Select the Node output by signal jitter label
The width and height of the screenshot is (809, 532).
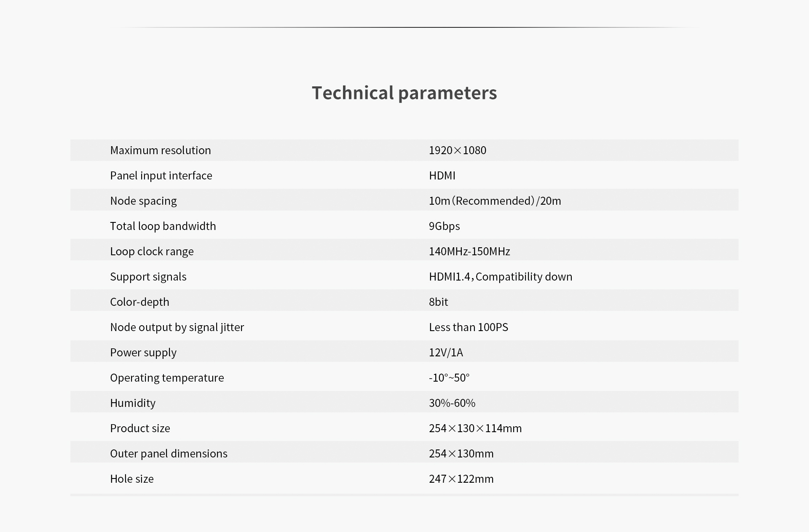coord(177,327)
